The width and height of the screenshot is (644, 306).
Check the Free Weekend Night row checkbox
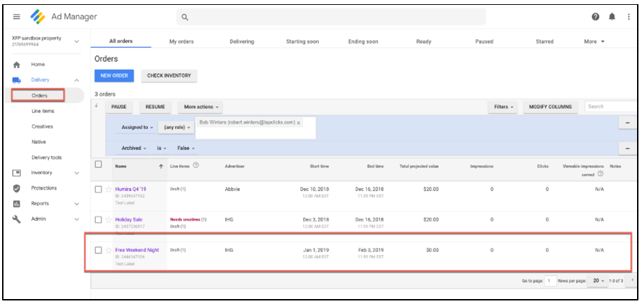(98, 250)
